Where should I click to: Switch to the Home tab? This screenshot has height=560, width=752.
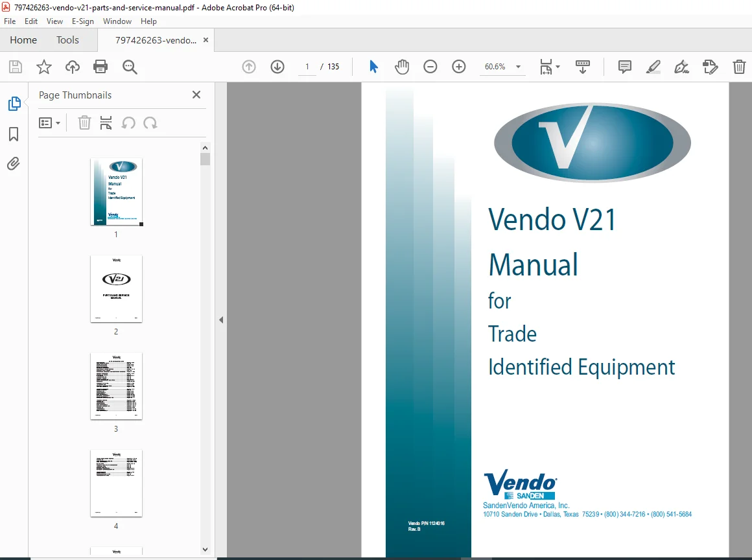point(23,40)
